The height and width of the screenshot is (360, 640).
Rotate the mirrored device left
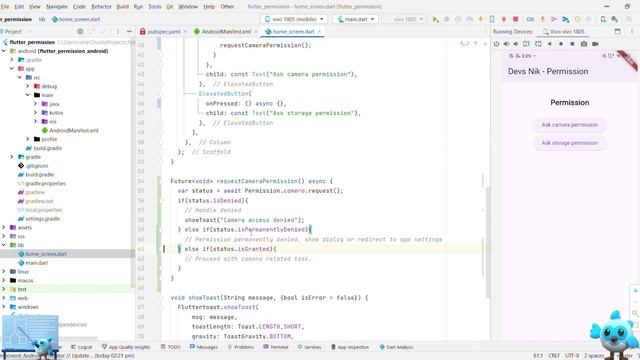point(527,44)
